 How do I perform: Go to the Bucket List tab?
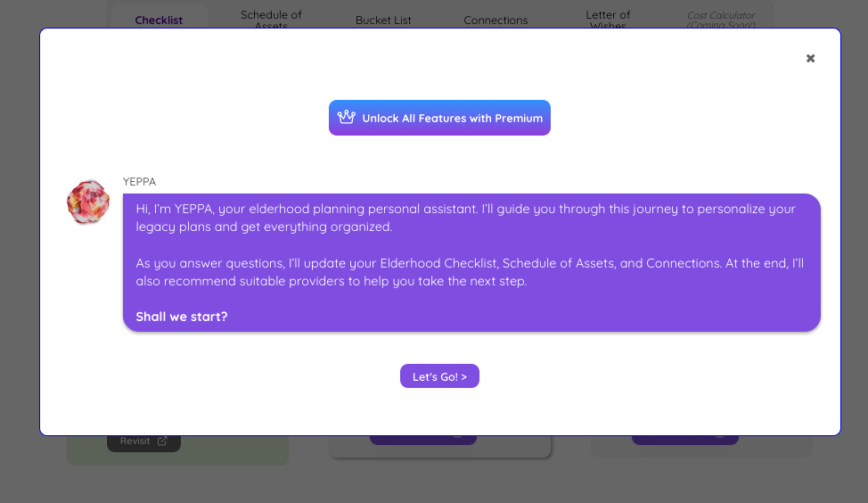[x=383, y=20]
